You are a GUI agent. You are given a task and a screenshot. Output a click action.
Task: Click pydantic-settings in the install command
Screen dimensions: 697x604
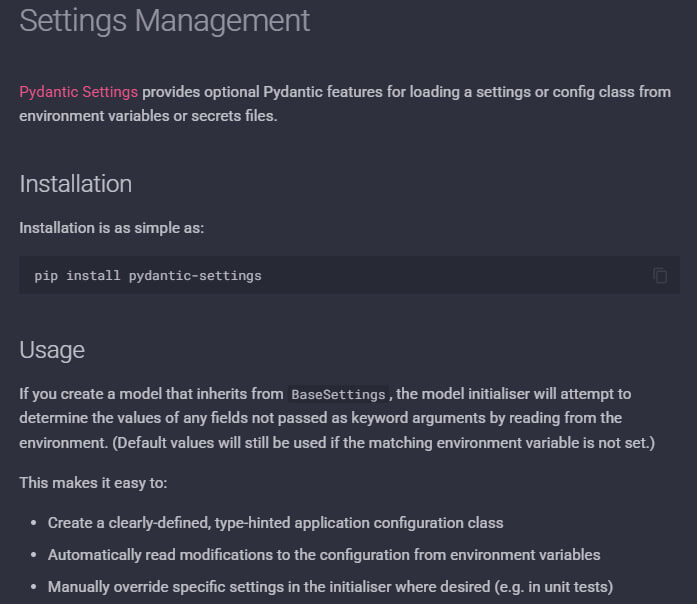(195, 275)
